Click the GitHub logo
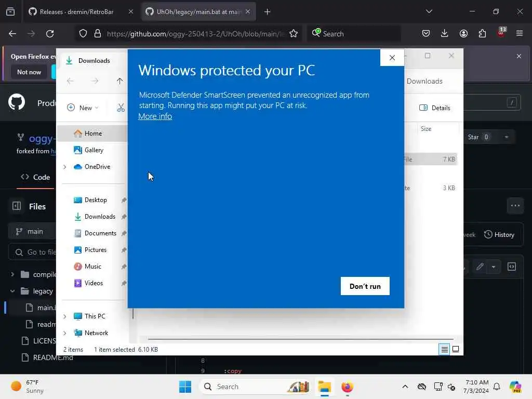 click(17, 102)
